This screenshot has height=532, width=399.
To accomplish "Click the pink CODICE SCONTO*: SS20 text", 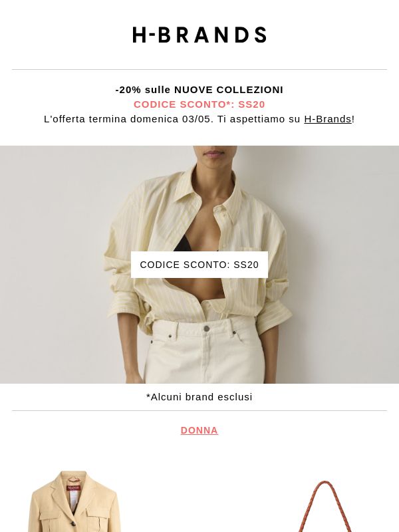I will pyautogui.click(x=199, y=104).
